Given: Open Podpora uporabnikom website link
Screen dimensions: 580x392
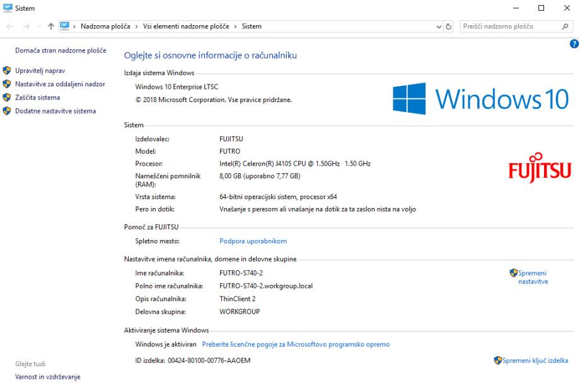Looking at the screenshot, I should [253, 241].
